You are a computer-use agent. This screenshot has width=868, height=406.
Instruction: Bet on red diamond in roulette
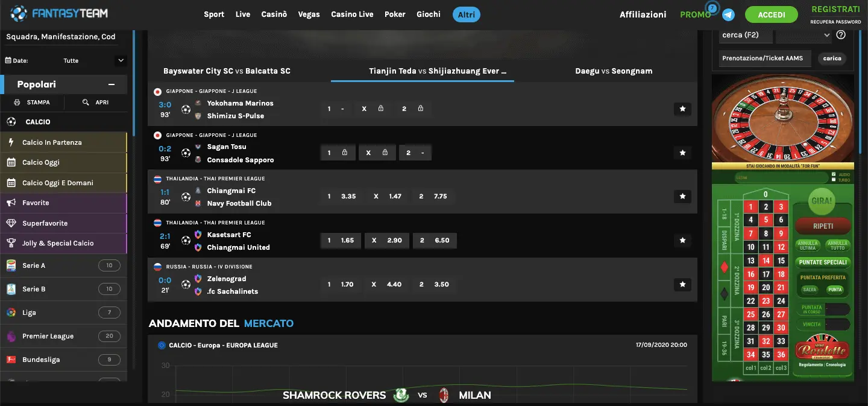coord(725,266)
